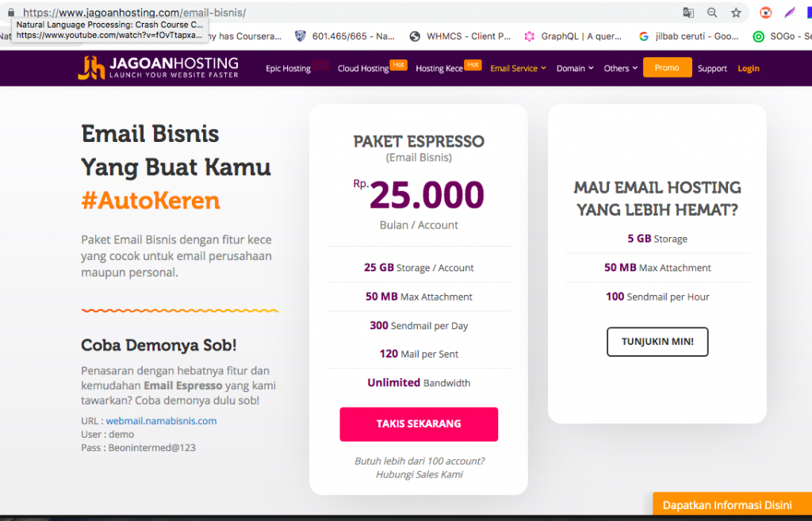The image size is (812, 521).
Task: Open the webmail.namabisnis.com demo link
Action: [x=161, y=421]
